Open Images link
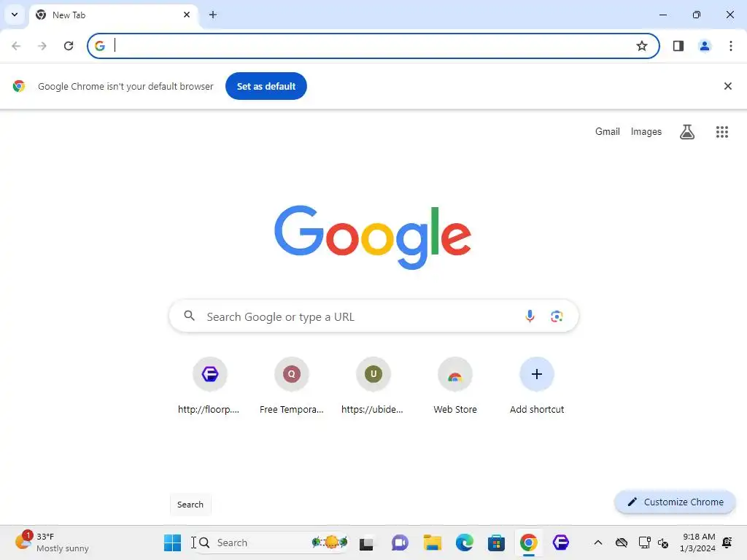This screenshot has width=747, height=560. click(x=646, y=131)
